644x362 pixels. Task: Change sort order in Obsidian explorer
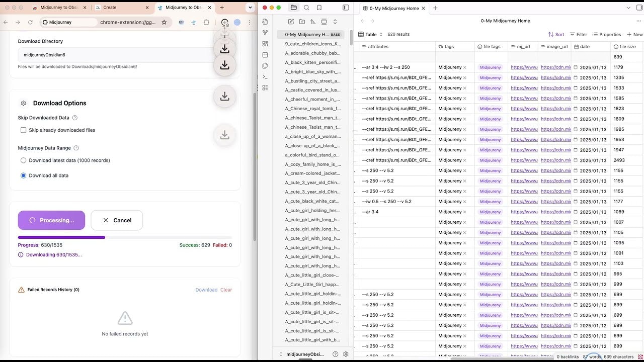pyautogui.click(x=313, y=22)
